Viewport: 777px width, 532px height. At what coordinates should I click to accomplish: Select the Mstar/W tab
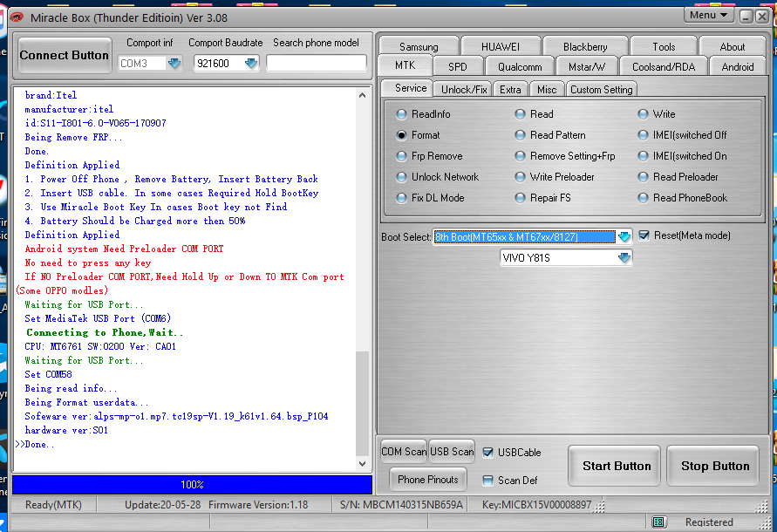coord(587,66)
